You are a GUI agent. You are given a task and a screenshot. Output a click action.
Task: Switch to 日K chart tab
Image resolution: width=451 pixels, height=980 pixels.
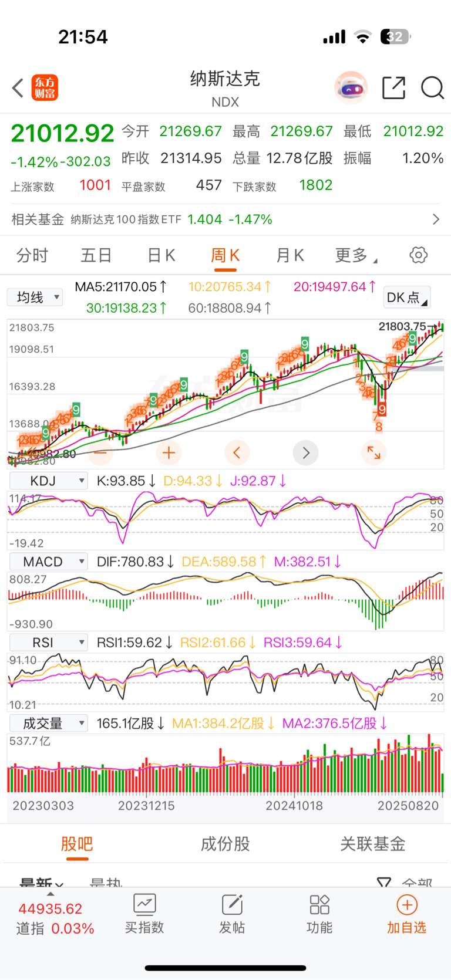point(161,255)
